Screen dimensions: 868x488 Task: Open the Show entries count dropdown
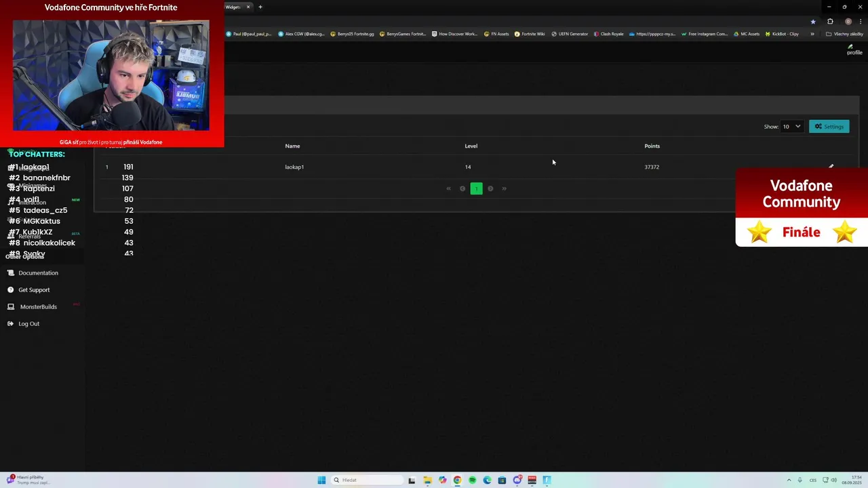point(791,127)
